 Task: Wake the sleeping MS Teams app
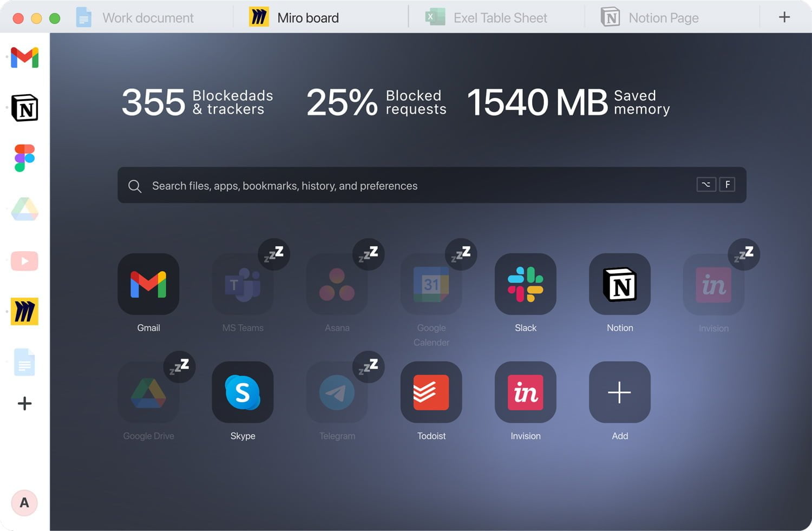(243, 284)
